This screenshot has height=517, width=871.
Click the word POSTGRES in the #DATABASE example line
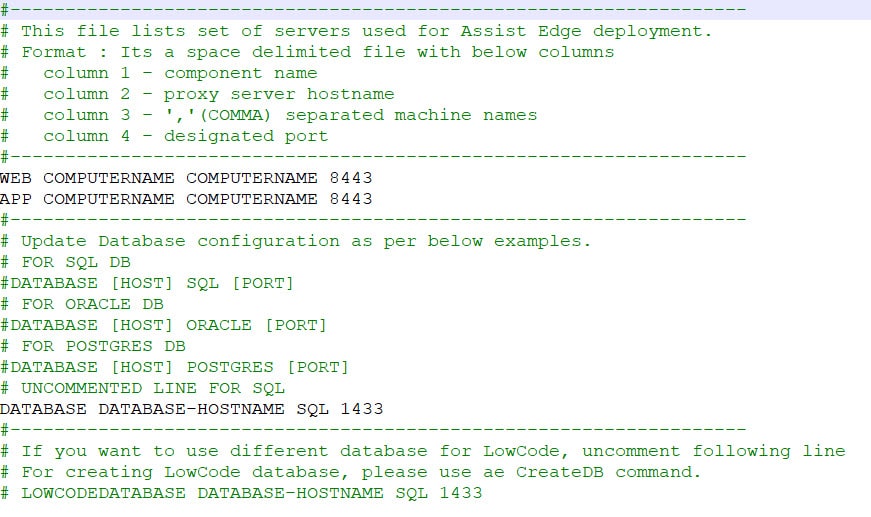pos(230,367)
